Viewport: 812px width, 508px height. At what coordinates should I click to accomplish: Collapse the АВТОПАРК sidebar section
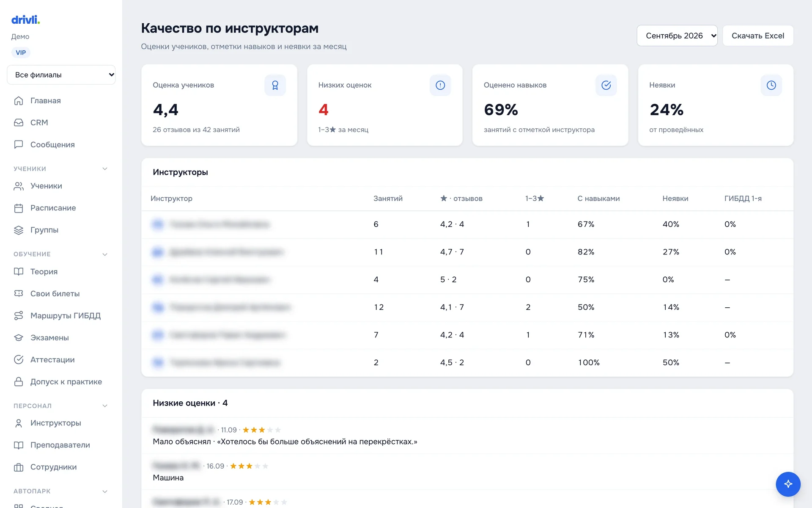[105, 491]
